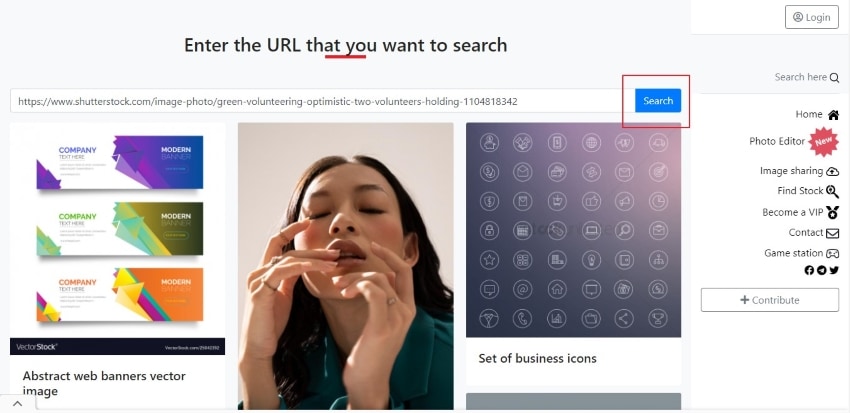
Task: Open the Abstract web banners thumbnail
Action: pyautogui.click(x=118, y=238)
